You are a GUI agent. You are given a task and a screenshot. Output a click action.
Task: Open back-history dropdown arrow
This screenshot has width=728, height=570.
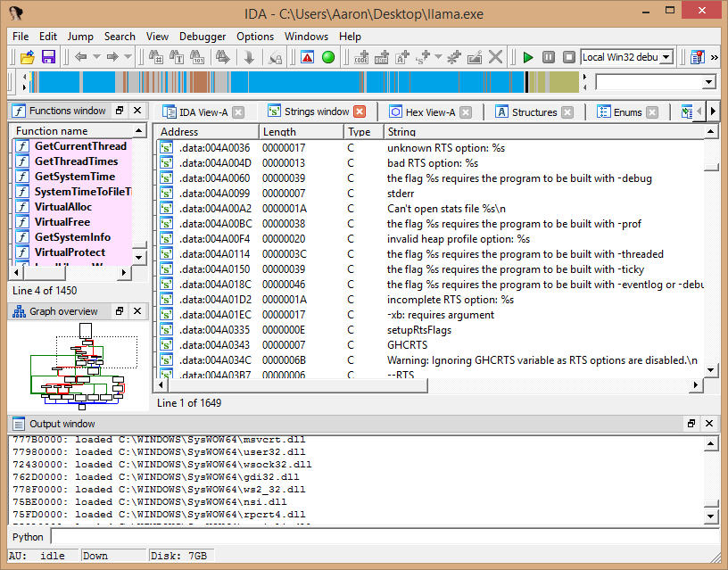(x=96, y=57)
